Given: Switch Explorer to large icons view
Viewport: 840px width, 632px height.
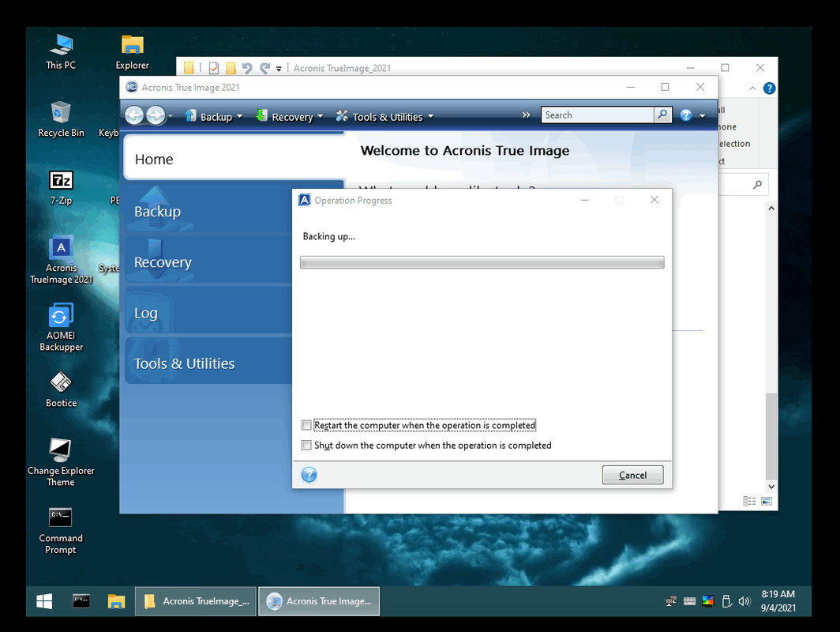Looking at the screenshot, I should point(767,501).
